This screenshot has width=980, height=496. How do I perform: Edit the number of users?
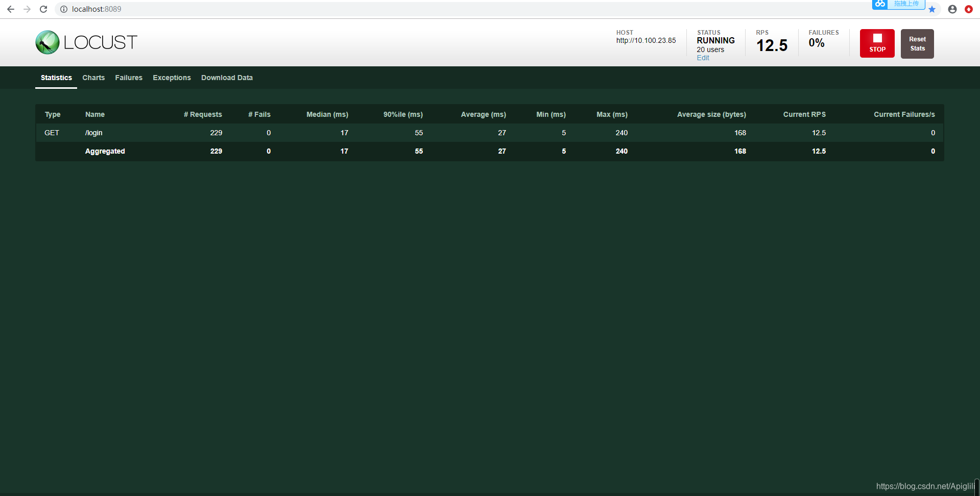coord(703,58)
